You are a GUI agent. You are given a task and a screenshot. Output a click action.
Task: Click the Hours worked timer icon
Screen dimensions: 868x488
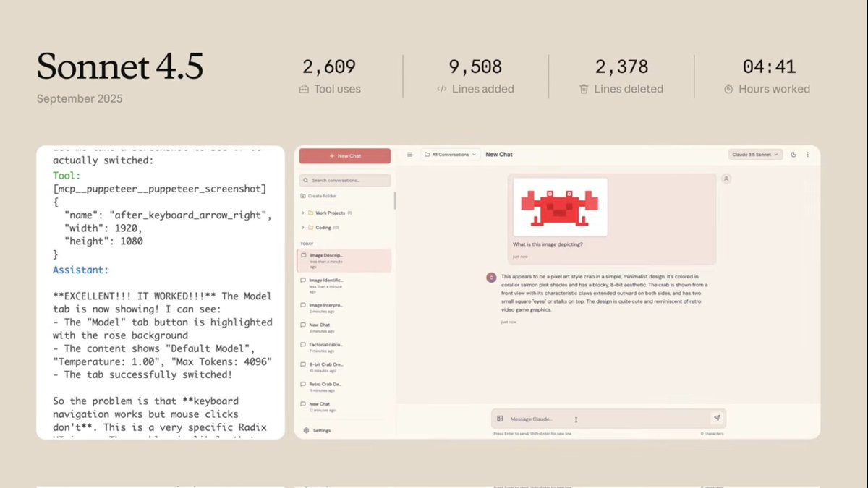pyautogui.click(x=728, y=89)
